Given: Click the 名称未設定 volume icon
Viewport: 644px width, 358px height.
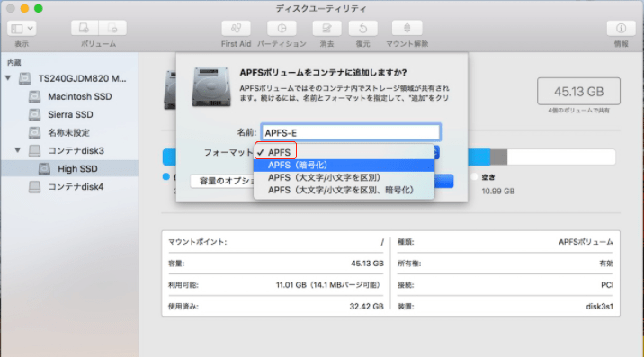Looking at the screenshot, I should (x=34, y=132).
